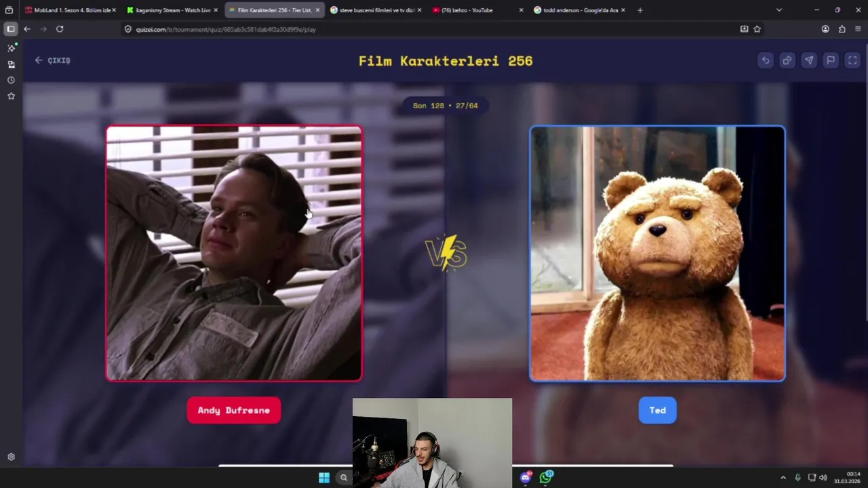Close the kaganismy Stream tab
Image resolution: width=868 pixels, height=488 pixels.
216,10
